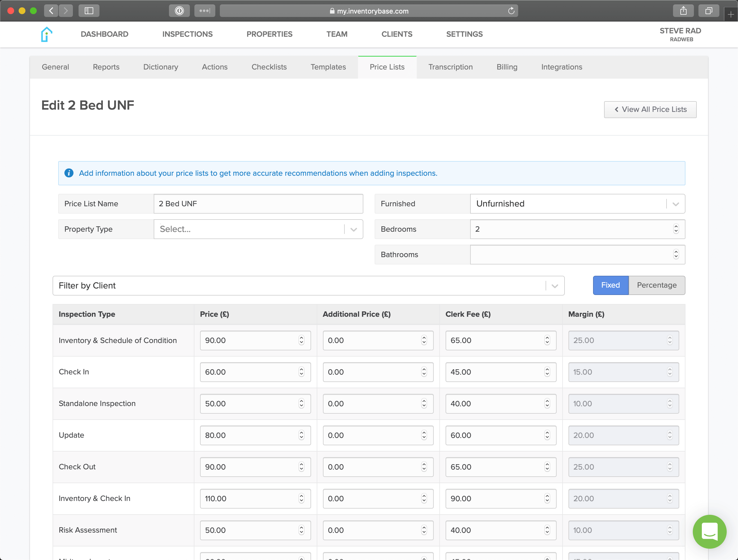
Task: Open the STEVE RAD account menu
Action: [680, 34]
